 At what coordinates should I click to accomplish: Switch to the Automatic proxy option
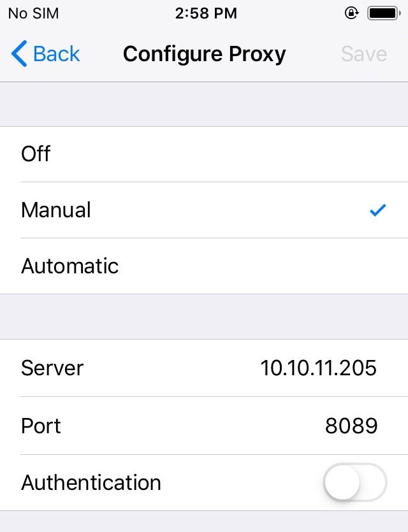coord(70,266)
